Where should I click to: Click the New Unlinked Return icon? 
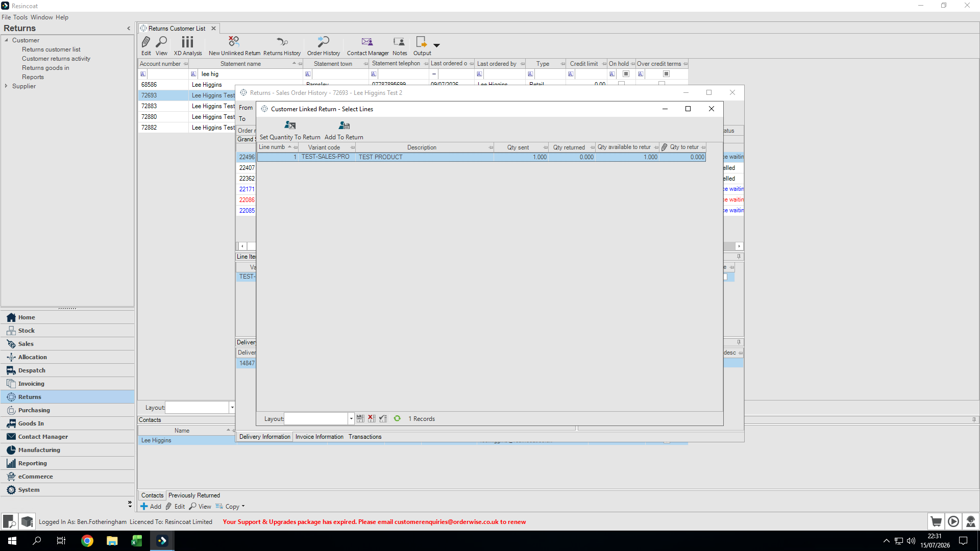coord(234,42)
